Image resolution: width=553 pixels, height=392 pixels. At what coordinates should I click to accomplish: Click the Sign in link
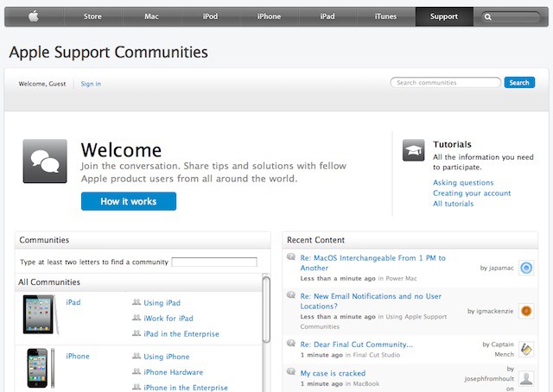pyautogui.click(x=91, y=84)
